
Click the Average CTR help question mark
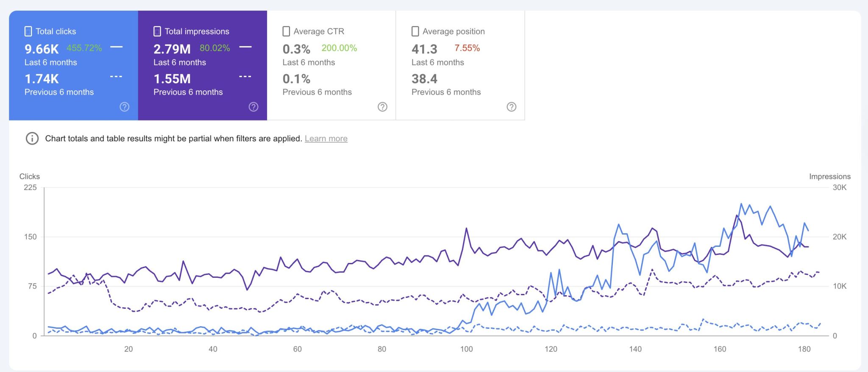(x=382, y=107)
